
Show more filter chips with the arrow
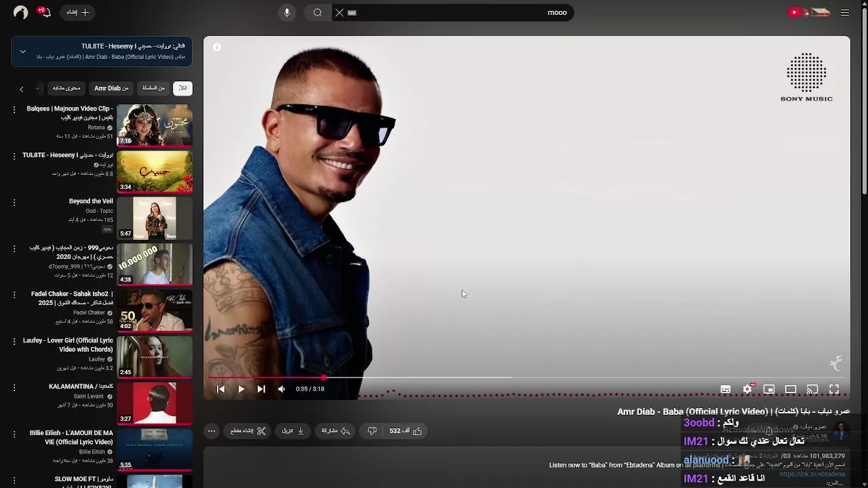tap(21, 89)
